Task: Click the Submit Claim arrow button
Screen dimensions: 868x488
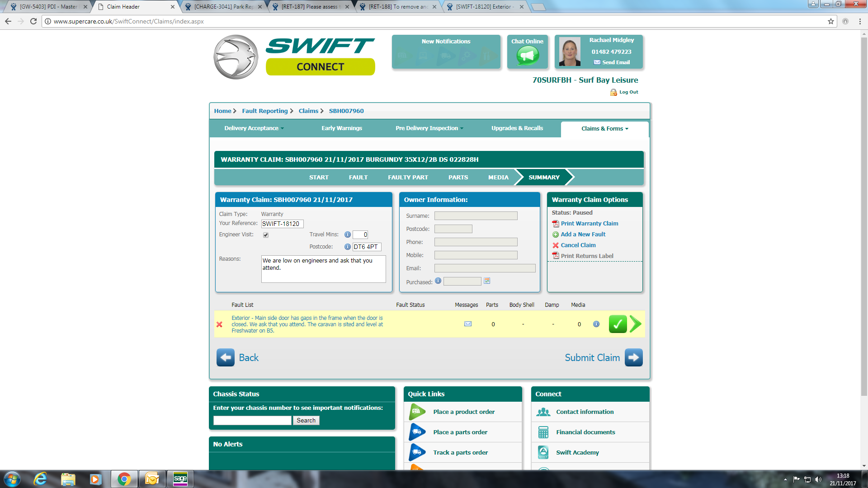Action: (x=633, y=357)
